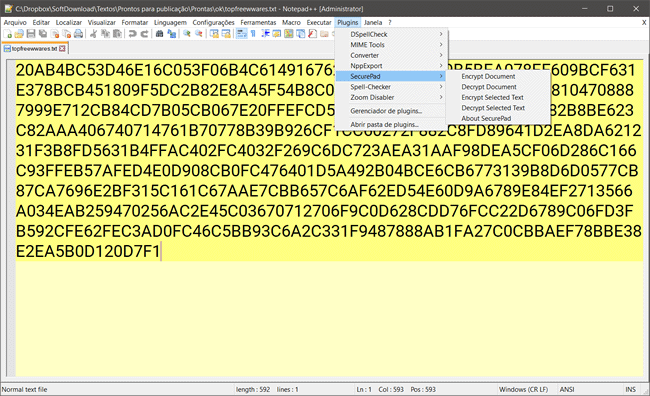Click the Save All icon

click(43, 34)
